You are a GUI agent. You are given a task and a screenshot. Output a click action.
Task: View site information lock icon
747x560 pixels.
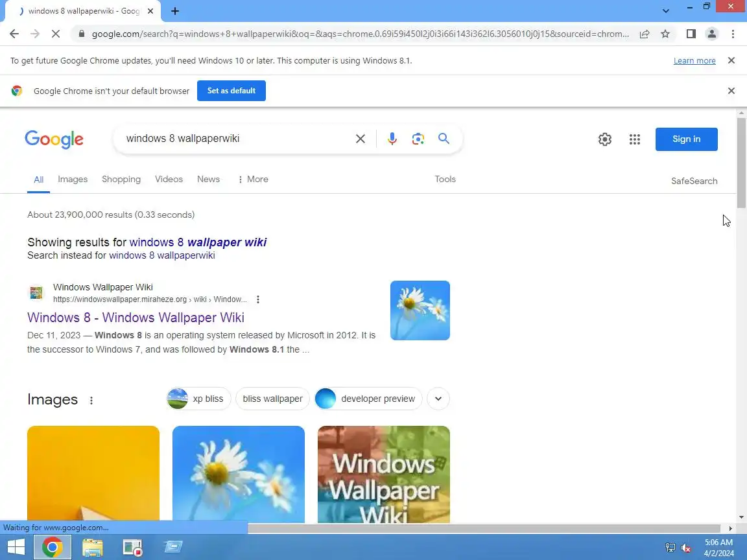coord(82,34)
